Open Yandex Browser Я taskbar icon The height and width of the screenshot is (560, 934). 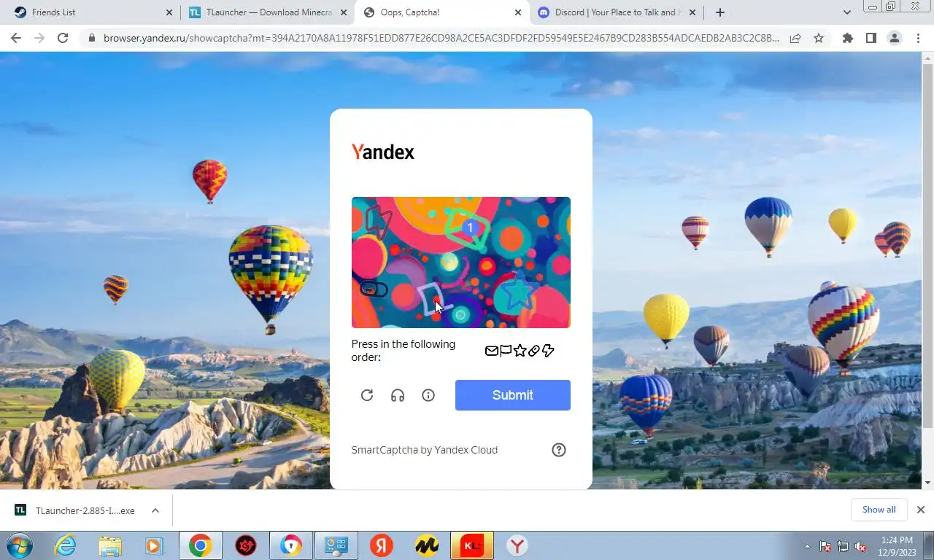tap(382, 545)
